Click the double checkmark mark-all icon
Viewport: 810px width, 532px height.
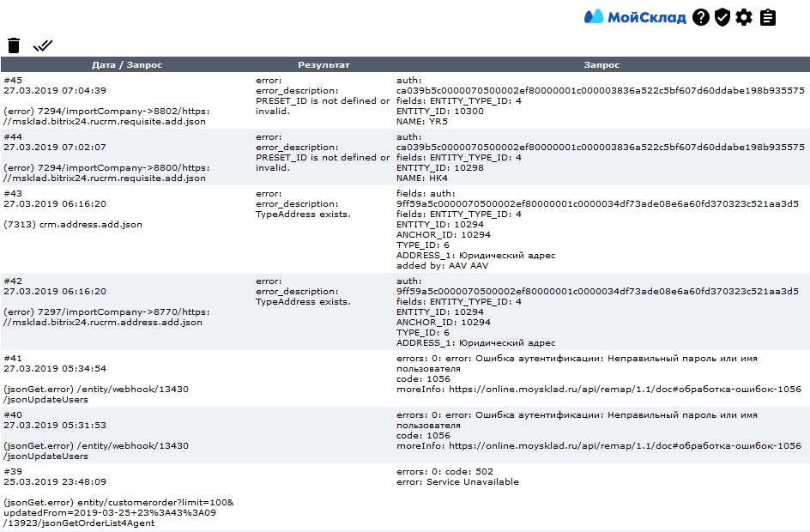pos(43,45)
